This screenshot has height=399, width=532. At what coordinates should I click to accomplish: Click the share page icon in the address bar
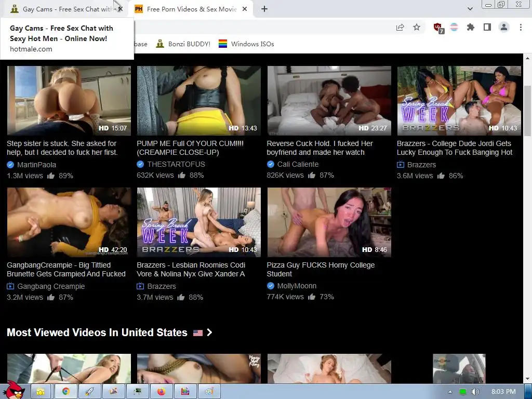(400, 27)
